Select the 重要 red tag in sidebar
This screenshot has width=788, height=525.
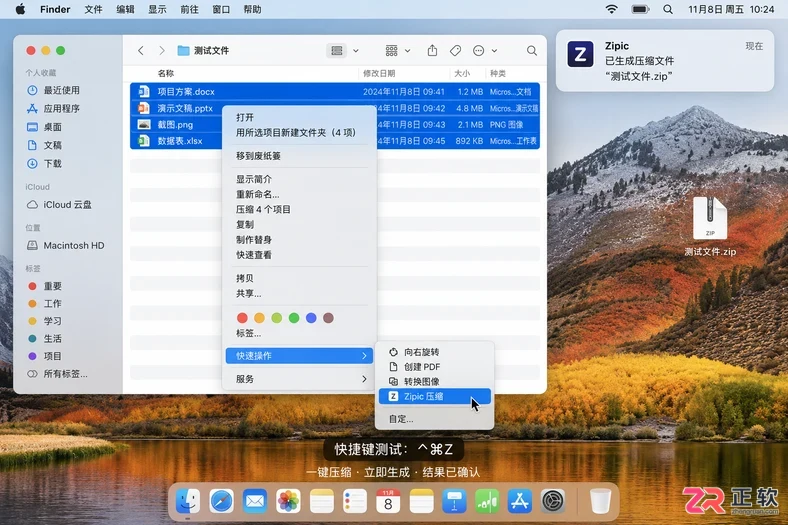[45, 286]
